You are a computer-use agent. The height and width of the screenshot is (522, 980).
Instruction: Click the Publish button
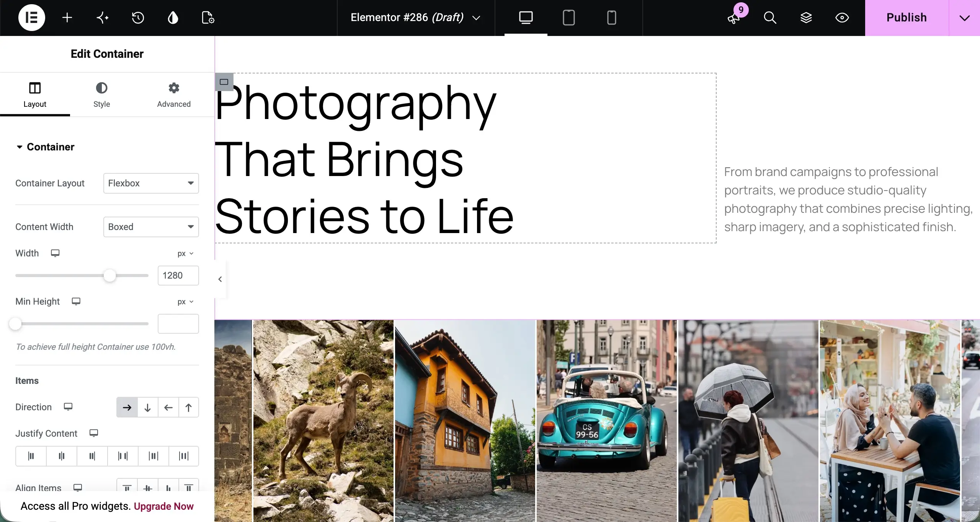906,18
